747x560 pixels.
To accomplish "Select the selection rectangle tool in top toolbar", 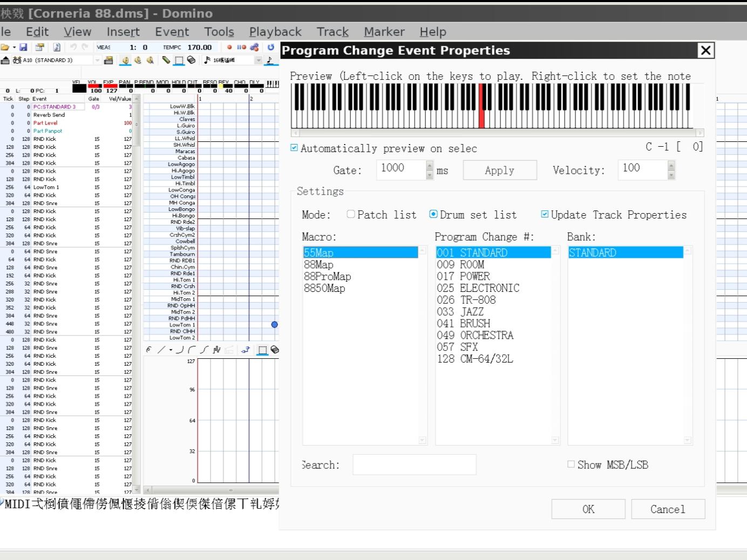I will [179, 60].
